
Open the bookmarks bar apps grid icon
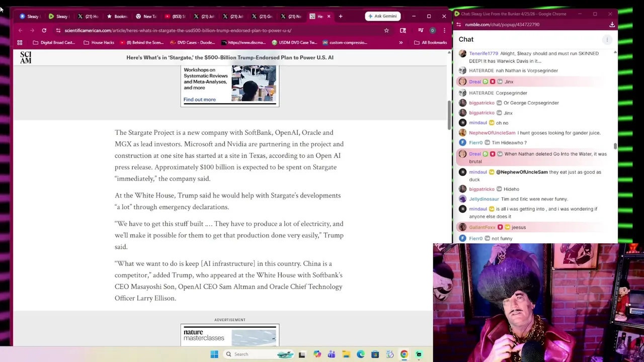click(x=20, y=42)
